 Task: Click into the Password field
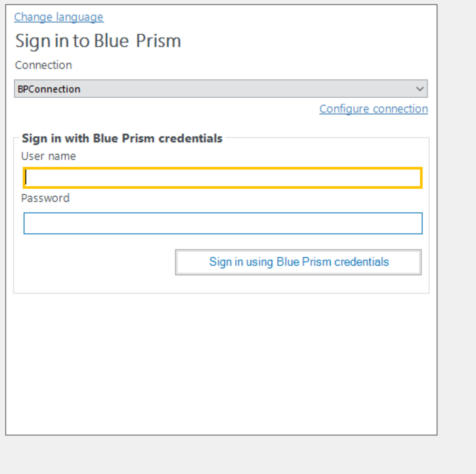pyautogui.click(x=223, y=223)
